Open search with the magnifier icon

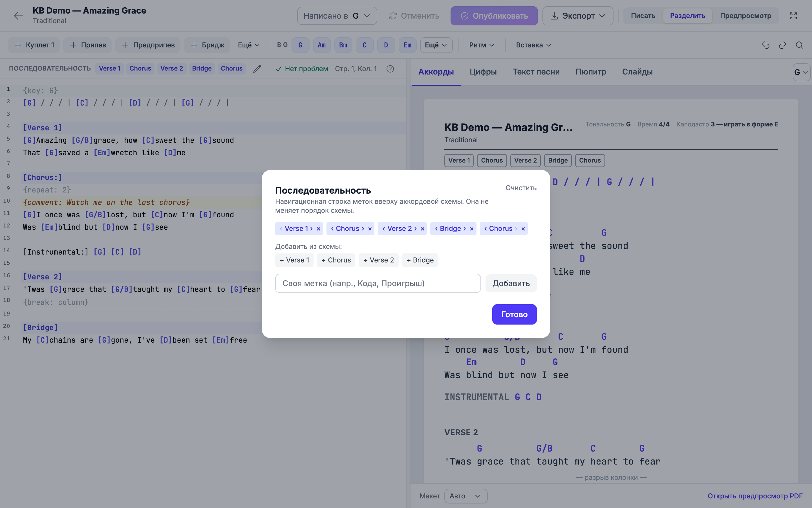[800, 45]
